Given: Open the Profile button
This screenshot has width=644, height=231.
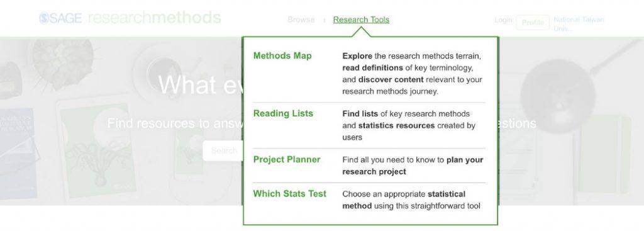Looking at the screenshot, I should pyautogui.click(x=533, y=22).
